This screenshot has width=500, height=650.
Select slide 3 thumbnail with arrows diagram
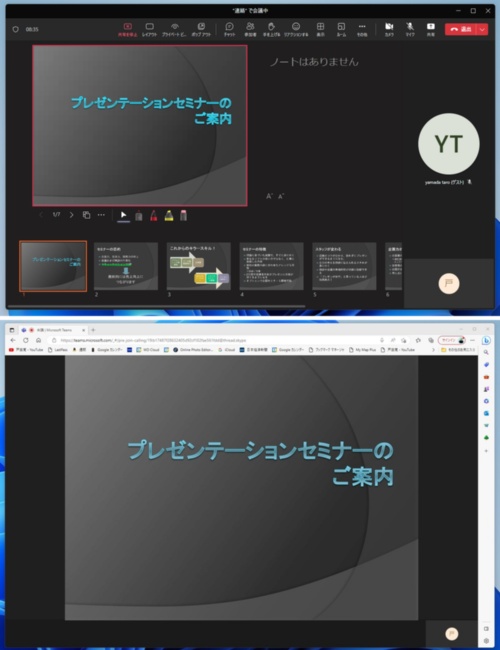tap(199, 266)
